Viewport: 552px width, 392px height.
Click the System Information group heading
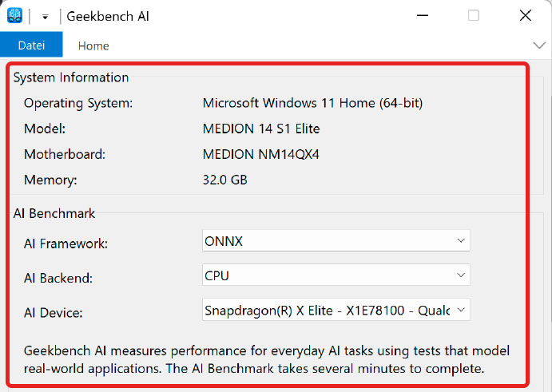71,77
